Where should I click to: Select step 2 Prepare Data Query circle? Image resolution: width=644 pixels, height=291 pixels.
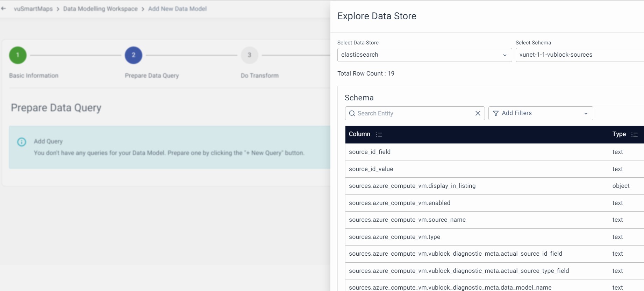[x=134, y=55]
